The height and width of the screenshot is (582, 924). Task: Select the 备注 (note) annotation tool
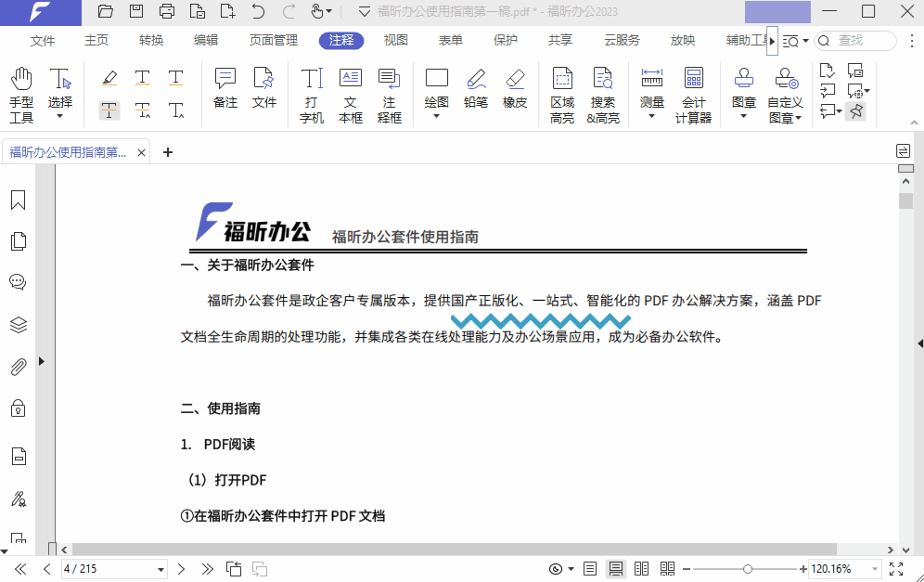(225, 90)
